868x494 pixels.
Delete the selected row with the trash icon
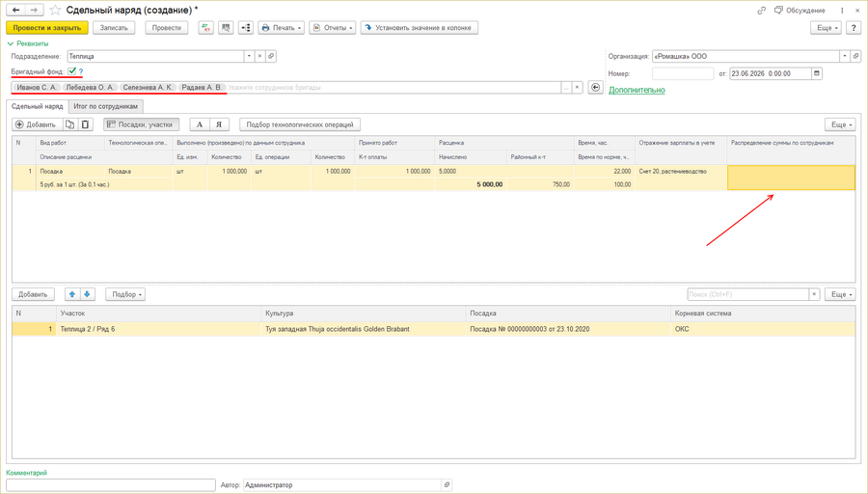click(x=85, y=124)
